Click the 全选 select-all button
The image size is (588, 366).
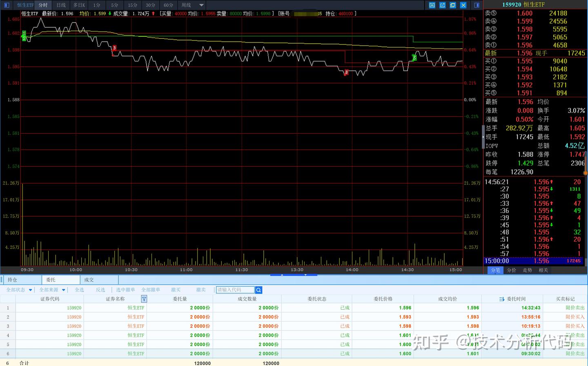tap(80, 290)
